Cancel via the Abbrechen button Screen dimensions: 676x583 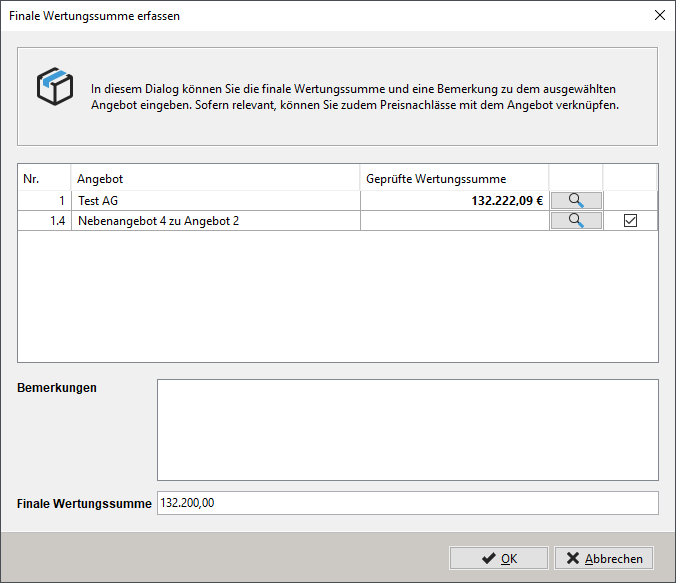pos(604,558)
